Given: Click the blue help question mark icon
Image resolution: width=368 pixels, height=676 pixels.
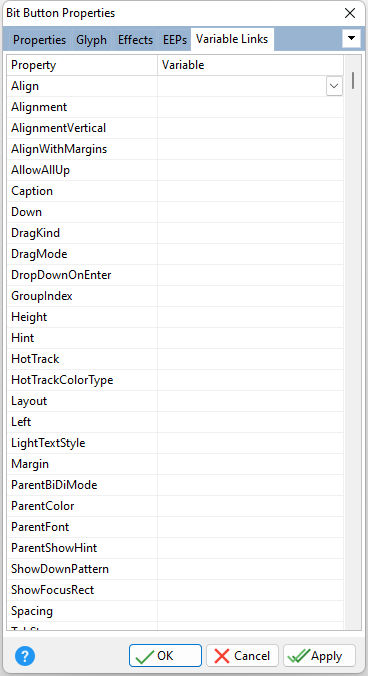Looking at the screenshot, I should (25, 656).
